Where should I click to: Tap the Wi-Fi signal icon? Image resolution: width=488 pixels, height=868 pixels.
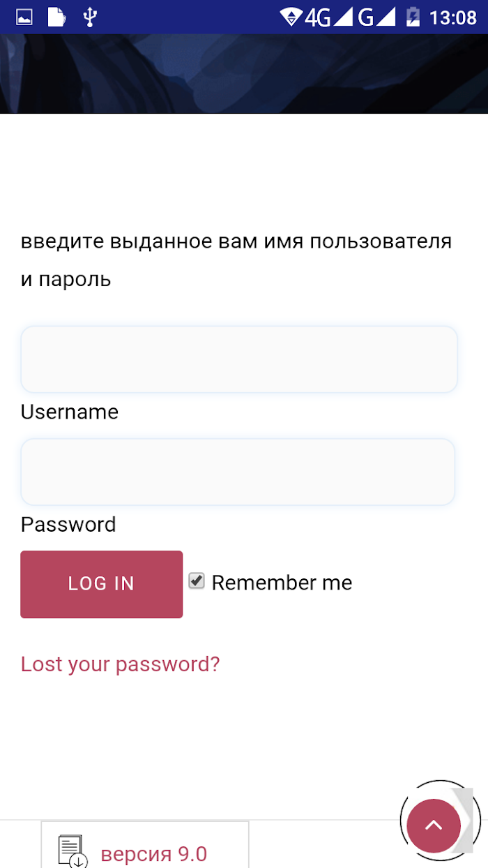pos(291,17)
